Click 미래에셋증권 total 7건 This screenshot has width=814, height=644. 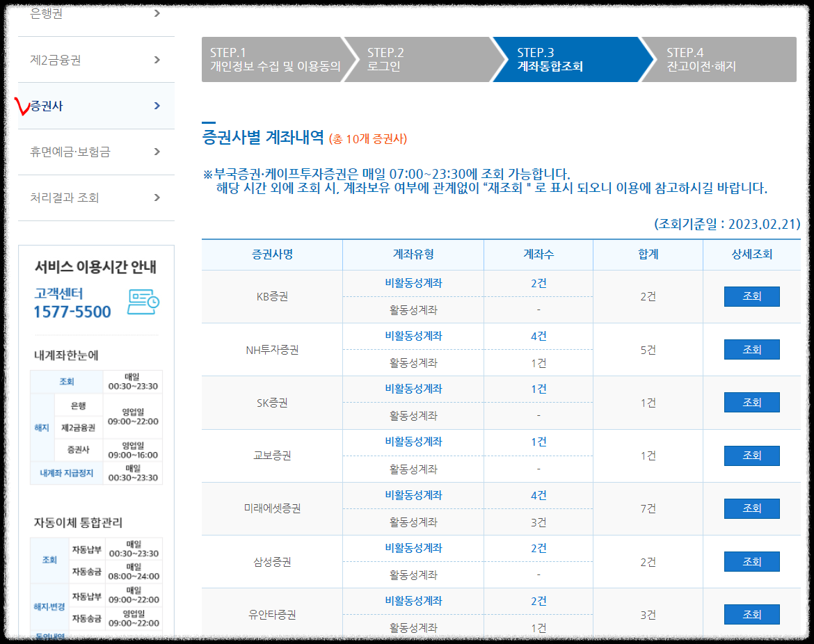click(648, 508)
